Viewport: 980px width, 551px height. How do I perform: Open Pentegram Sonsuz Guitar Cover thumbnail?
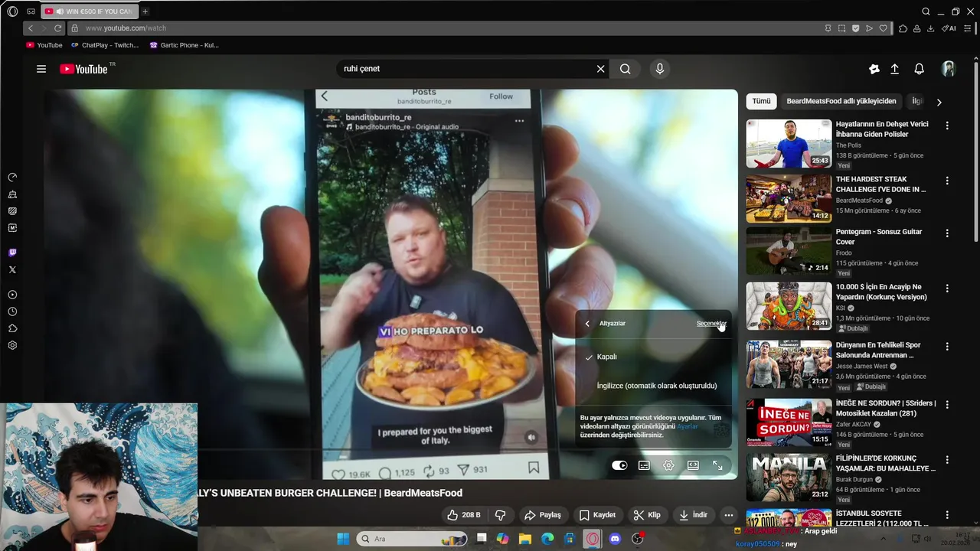[789, 250]
